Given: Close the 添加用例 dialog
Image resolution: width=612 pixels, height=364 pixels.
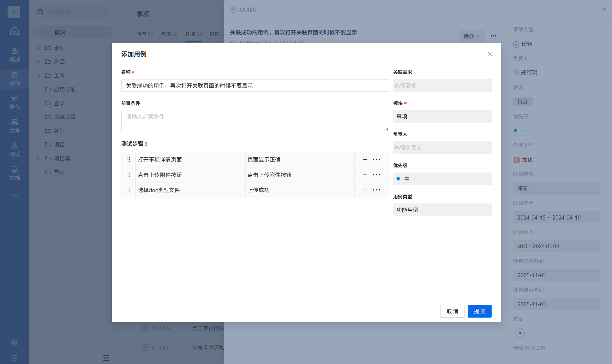Looking at the screenshot, I should (x=490, y=54).
